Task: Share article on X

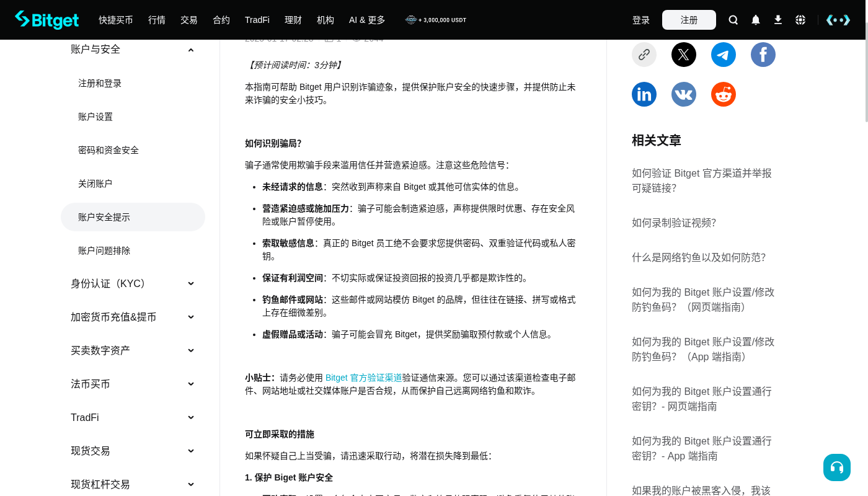Action: 684,55
